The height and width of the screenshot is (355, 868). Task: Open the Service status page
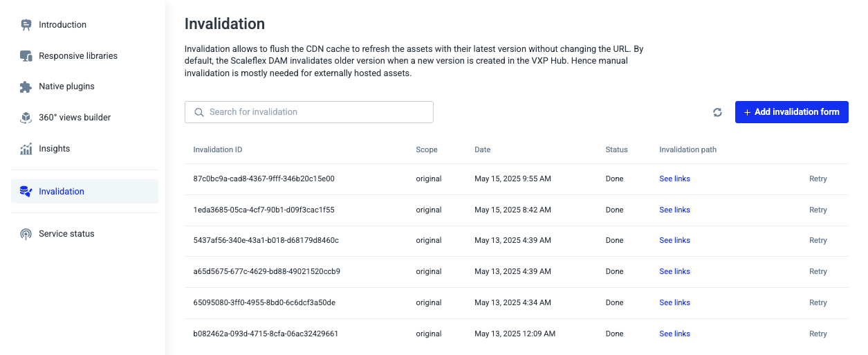tap(66, 234)
